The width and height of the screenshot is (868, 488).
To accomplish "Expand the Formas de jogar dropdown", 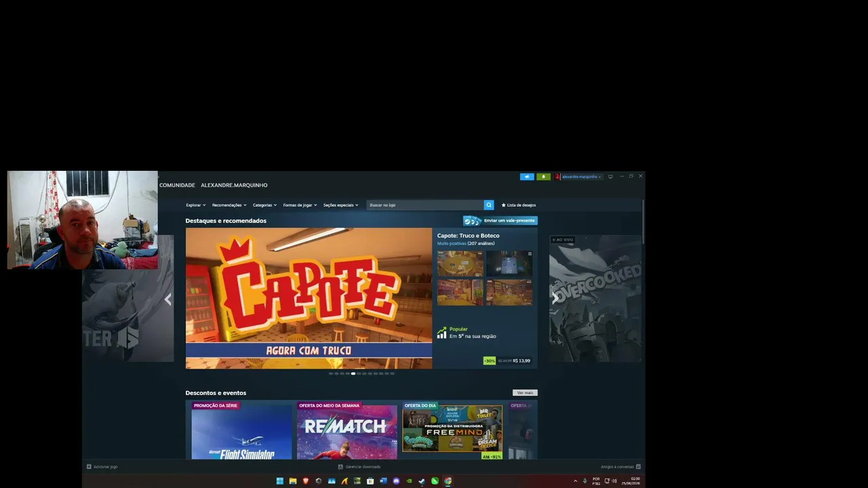I will click(x=300, y=205).
